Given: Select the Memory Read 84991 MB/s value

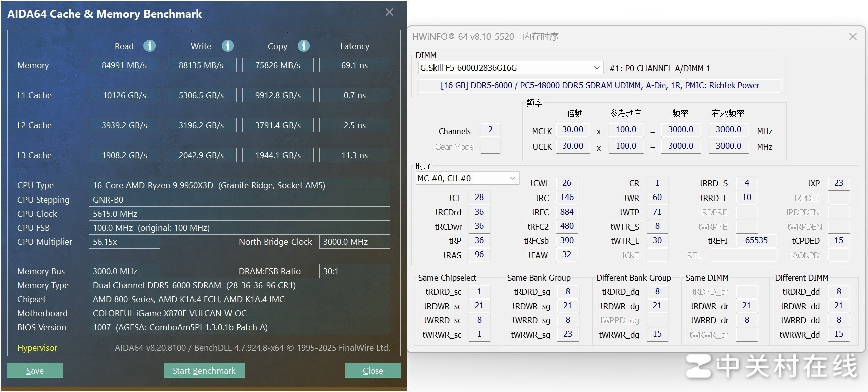Looking at the screenshot, I should (124, 65).
